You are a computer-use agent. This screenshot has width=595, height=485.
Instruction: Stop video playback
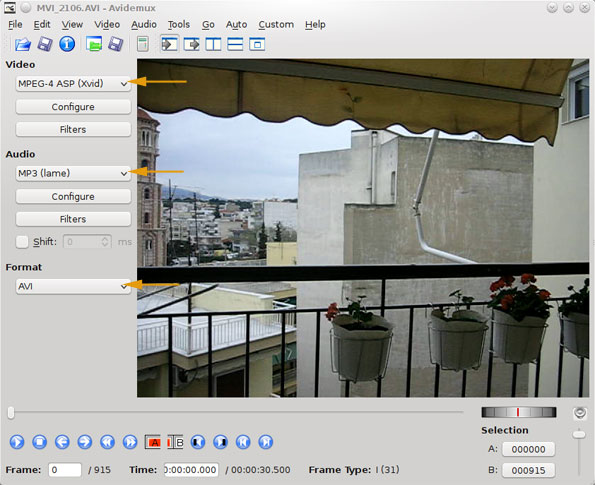(x=39, y=442)
